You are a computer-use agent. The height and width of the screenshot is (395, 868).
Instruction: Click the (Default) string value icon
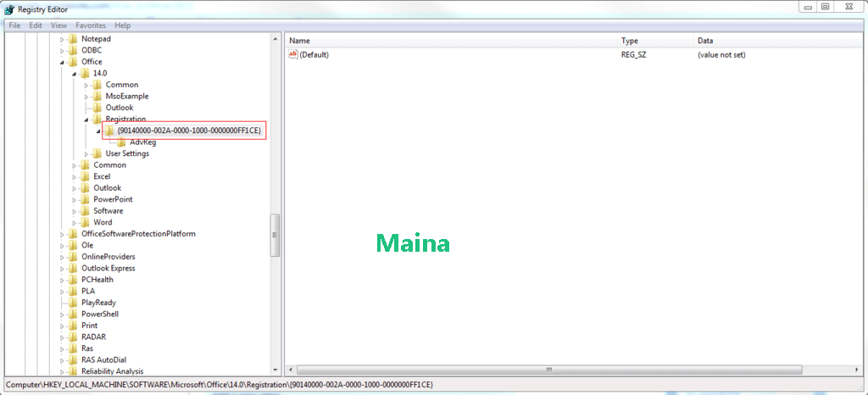pos(293,55)
